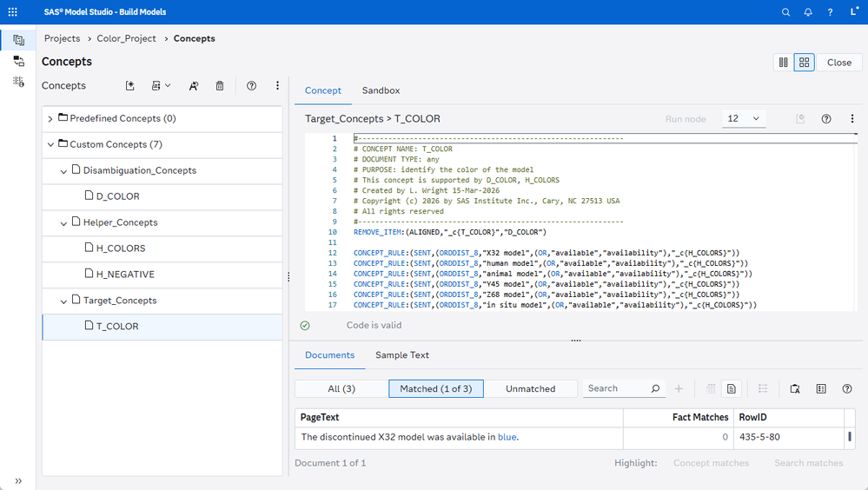Click the Run node button
The image size is (868, 490).
(686, 119)
